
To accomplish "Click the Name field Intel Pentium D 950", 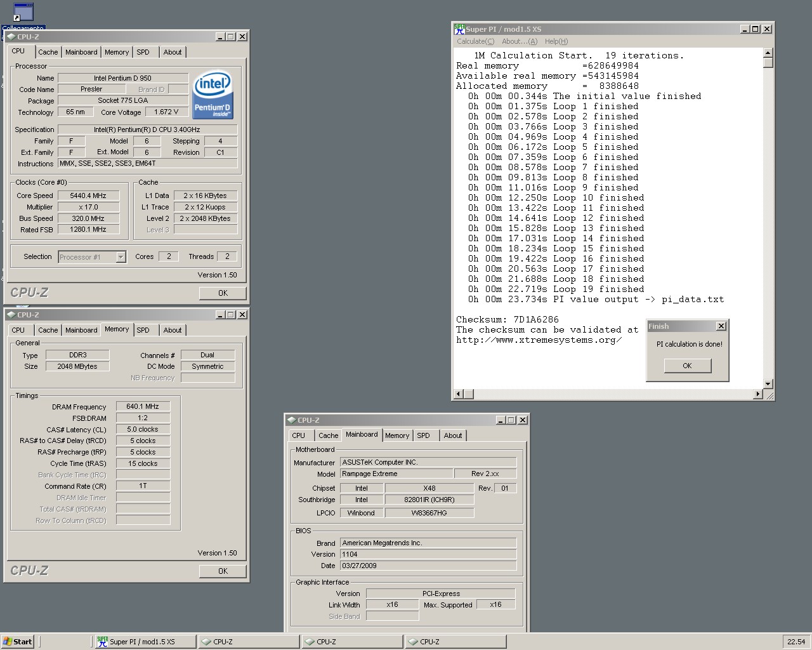I will pyautogui.click(x=123, y=78).
